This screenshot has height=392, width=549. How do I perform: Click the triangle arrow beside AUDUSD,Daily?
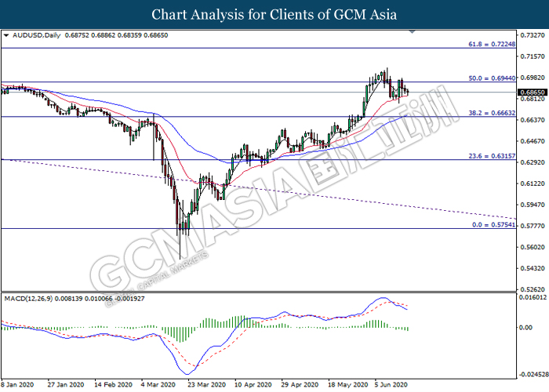6,36
